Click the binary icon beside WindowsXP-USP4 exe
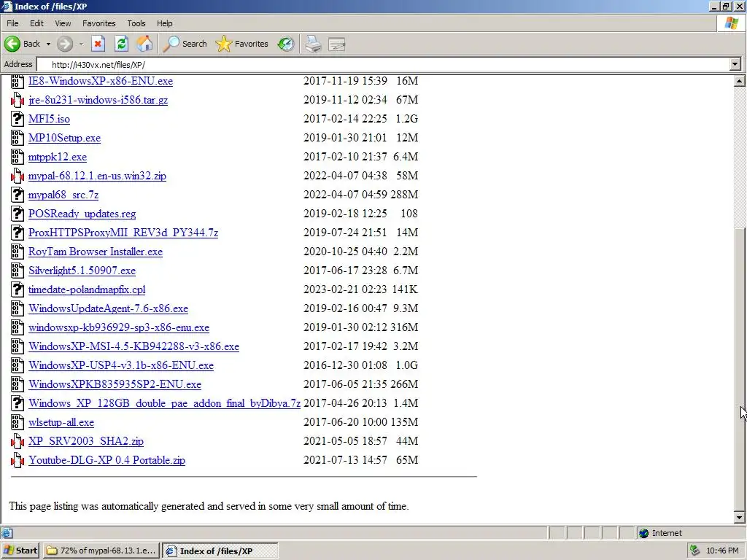Image resolution: width=747 pixels, height=560 pixels. coord(18,365)
